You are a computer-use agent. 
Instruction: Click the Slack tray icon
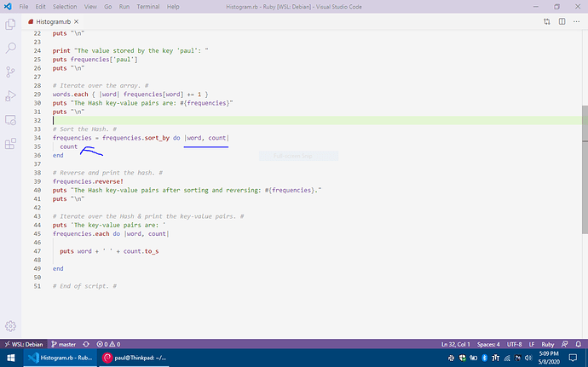(x=451, y=358)
